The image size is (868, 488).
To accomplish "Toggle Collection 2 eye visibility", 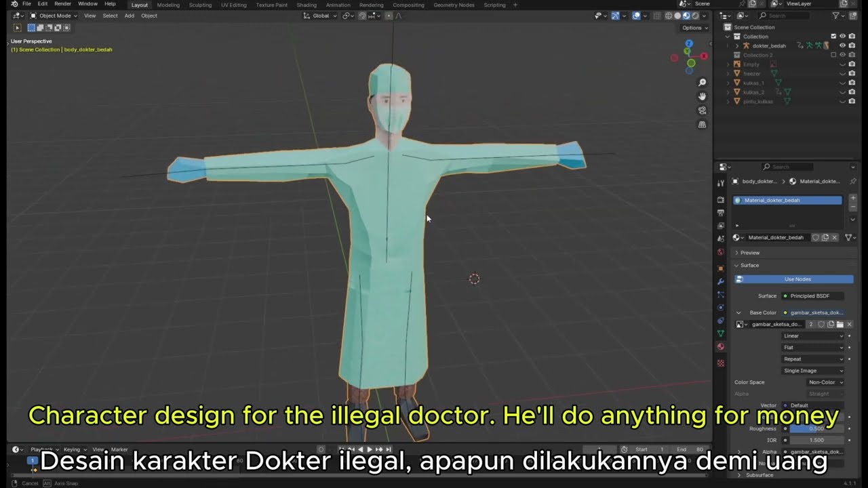I will pos(843,55).
